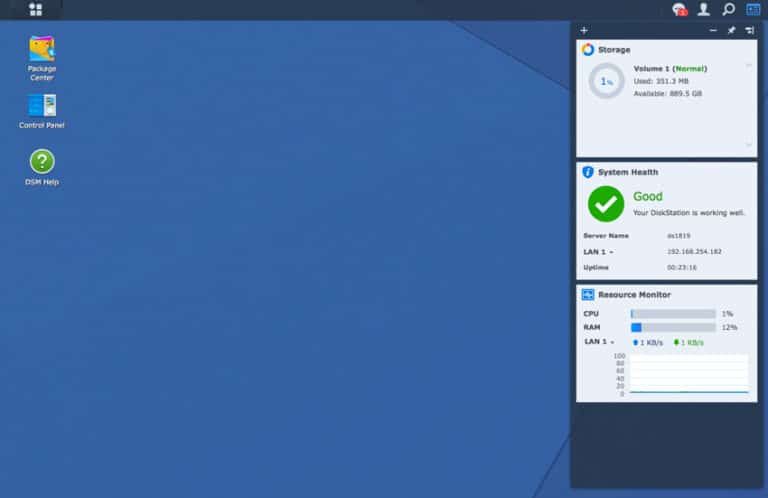Add a widget with plus icon
The width and height of the screenshot is (768, 498).
[584, 30]
